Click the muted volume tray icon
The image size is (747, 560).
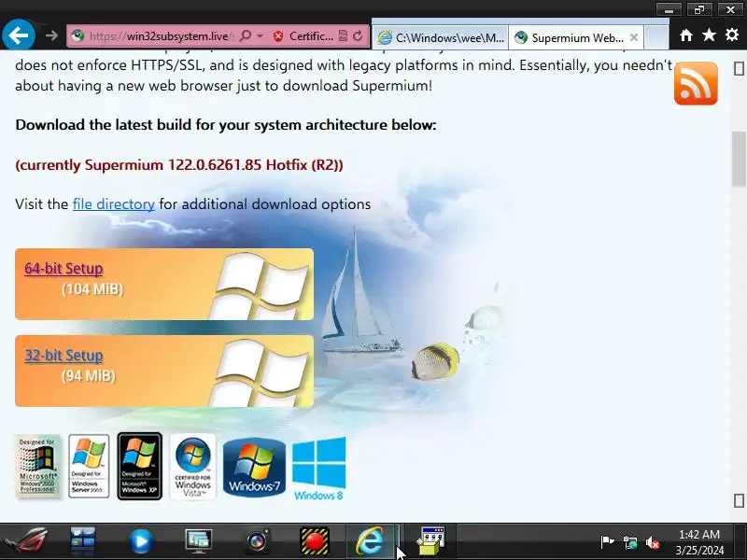click(653, 542)
